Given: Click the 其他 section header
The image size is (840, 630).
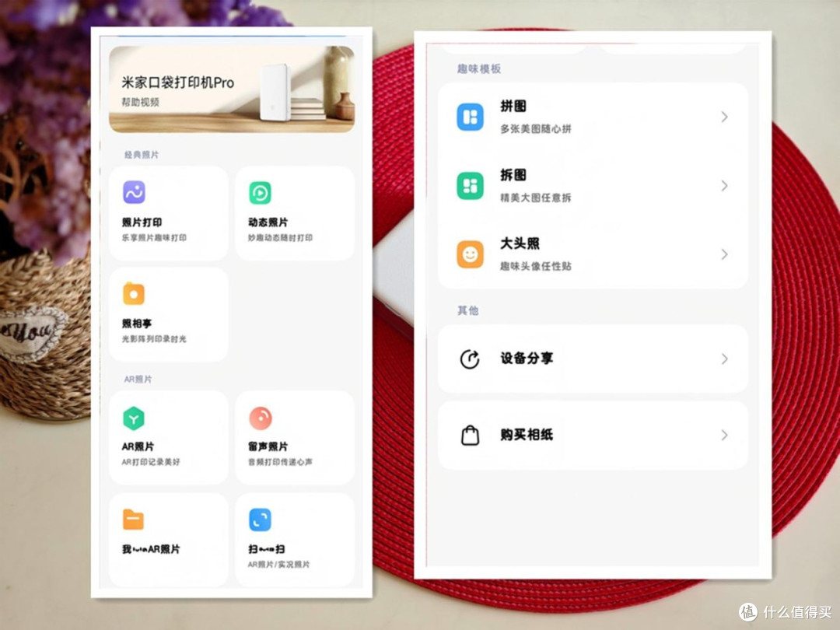Looking at the screenshot, I should pyautogui.click(x=467, y=310).
